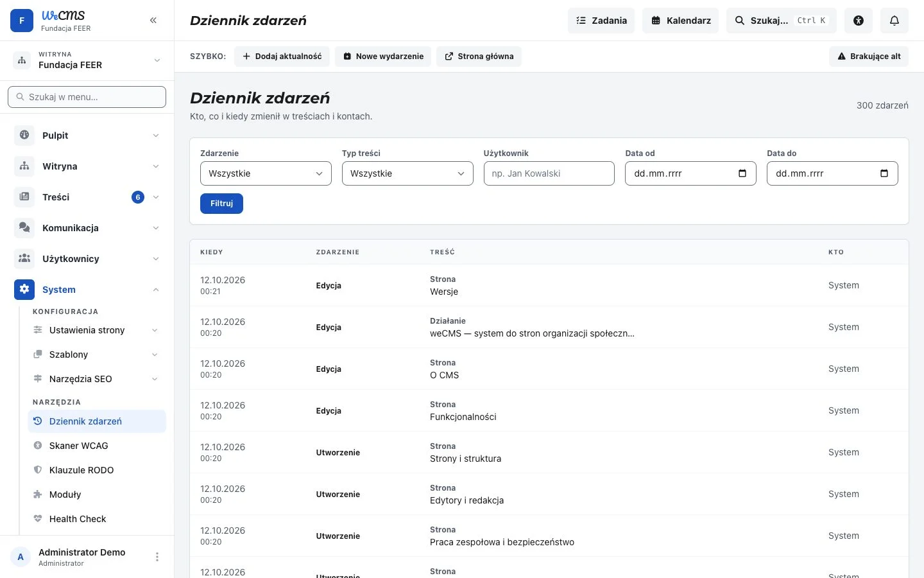
Task: Expand the Narzędzia SEO submenu
Action: point(155,379)
